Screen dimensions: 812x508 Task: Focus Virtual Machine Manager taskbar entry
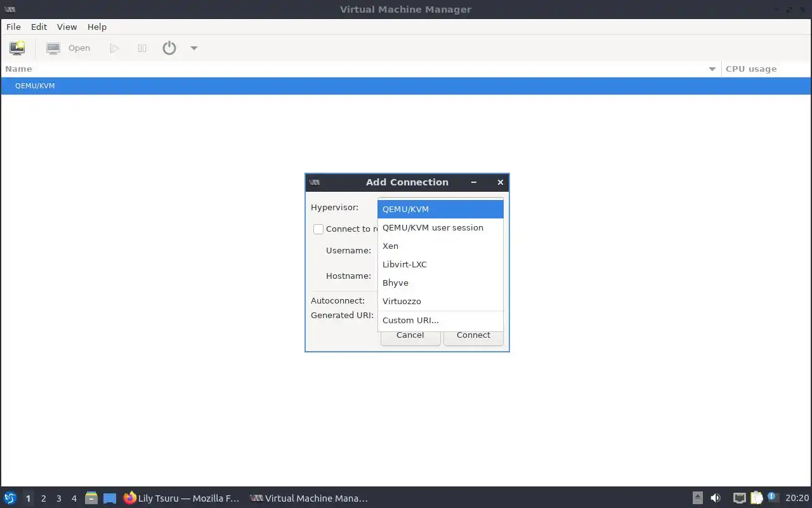[310, 498]
